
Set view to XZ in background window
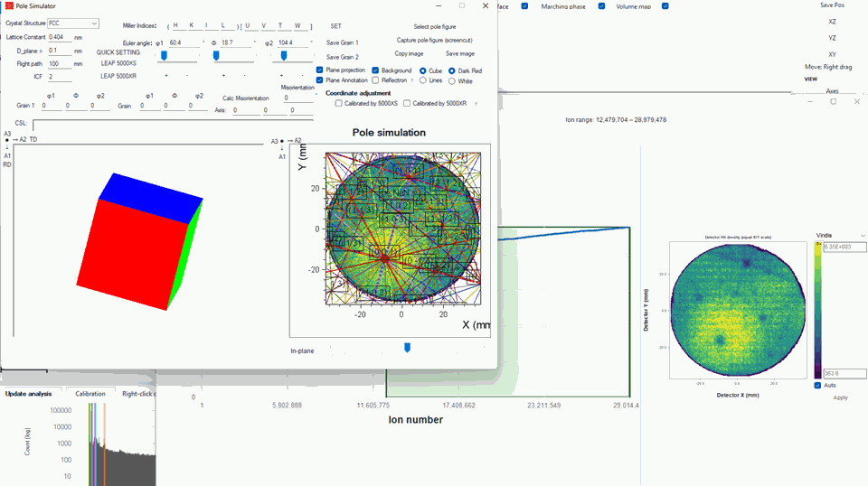[832, 22]
